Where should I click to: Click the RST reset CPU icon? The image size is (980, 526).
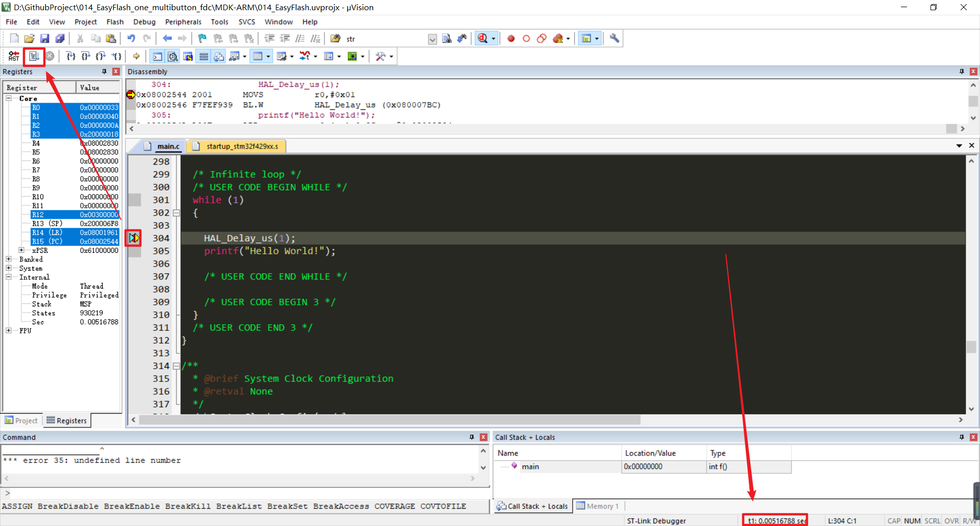click(x=14, y=56)
